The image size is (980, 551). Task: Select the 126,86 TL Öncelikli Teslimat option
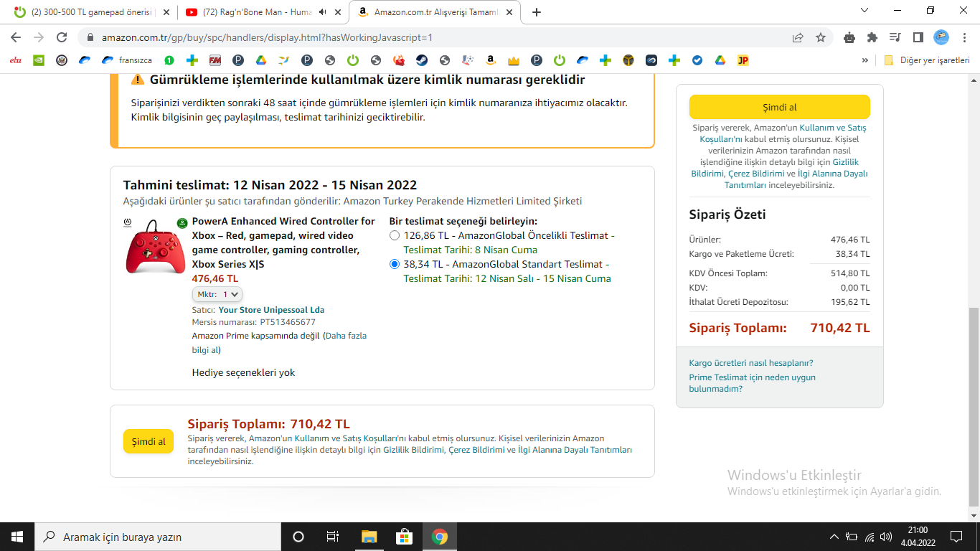(x=395, y=235)
